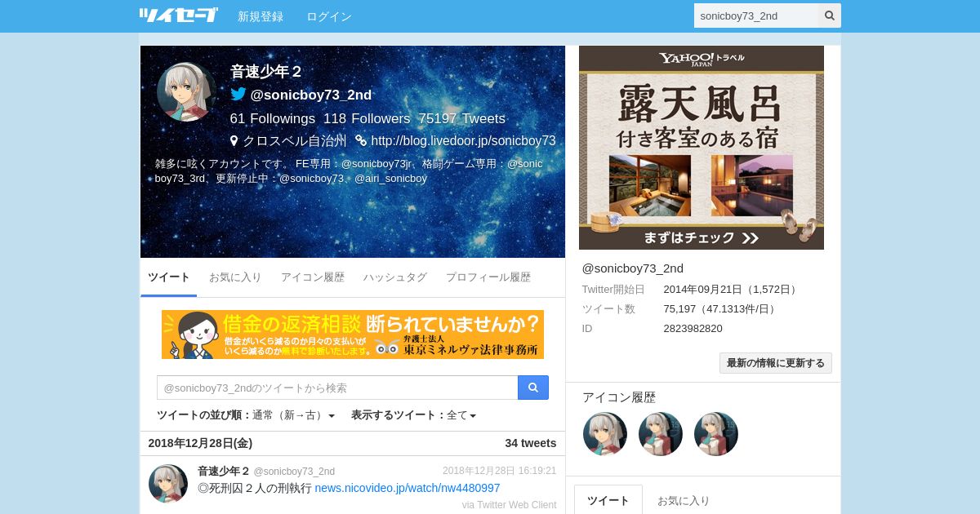Select the third icon history thumbnail
980x514 pixels.
[x=716, y=433]
